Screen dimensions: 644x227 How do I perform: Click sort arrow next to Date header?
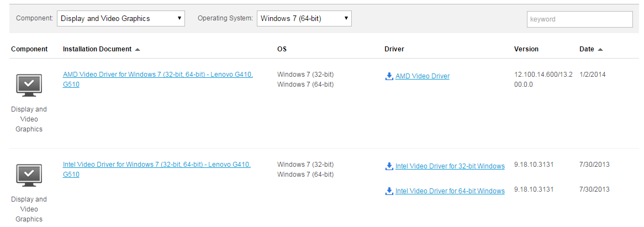pyautogui.click(x=600, y=49)
